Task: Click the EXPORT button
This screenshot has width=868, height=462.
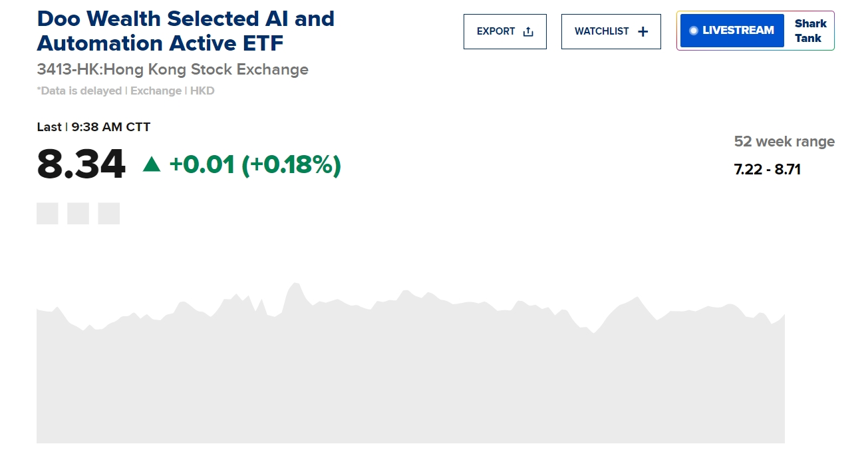Action: (x=505, y=31)
